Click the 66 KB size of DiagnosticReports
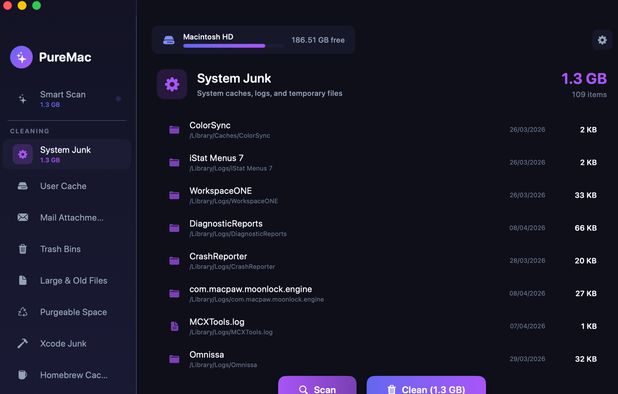618x394 pixels. [x=585, y=228]
